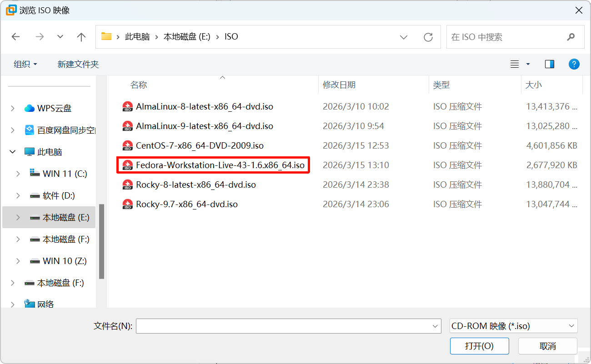Go back with the left arrow
591x364 pixels.
(x=16, y=37)
